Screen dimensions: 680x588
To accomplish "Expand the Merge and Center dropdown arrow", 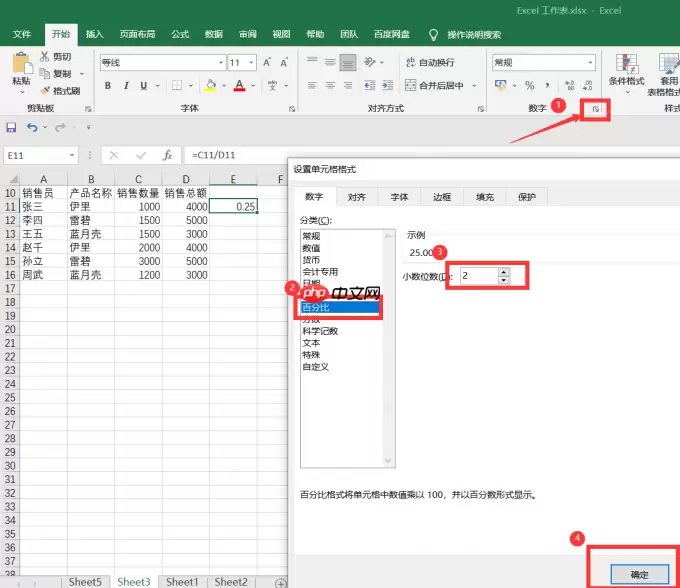I will 474,86.
